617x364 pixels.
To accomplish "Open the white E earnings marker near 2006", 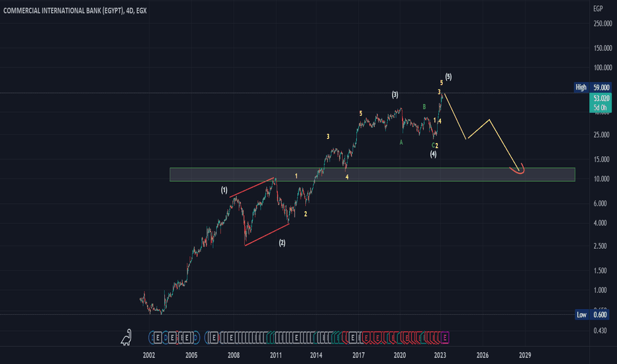I will 214,338.
